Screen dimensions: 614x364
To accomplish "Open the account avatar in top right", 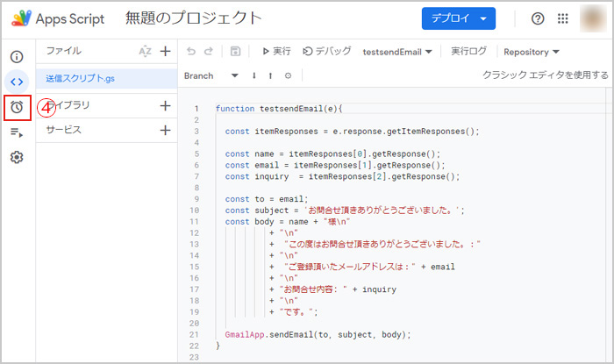I will click(593, 18).
